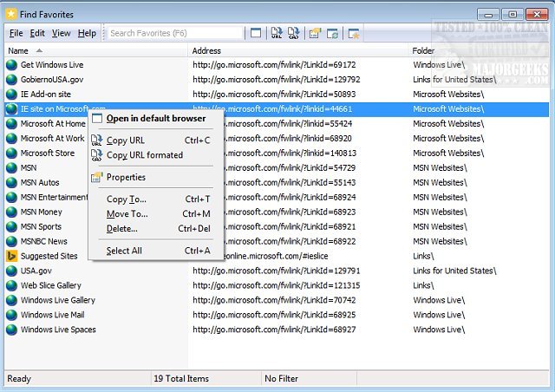Select the Web Slice Gallery favorite
This screenshot has width=555, height=392.
pos(51,285)
